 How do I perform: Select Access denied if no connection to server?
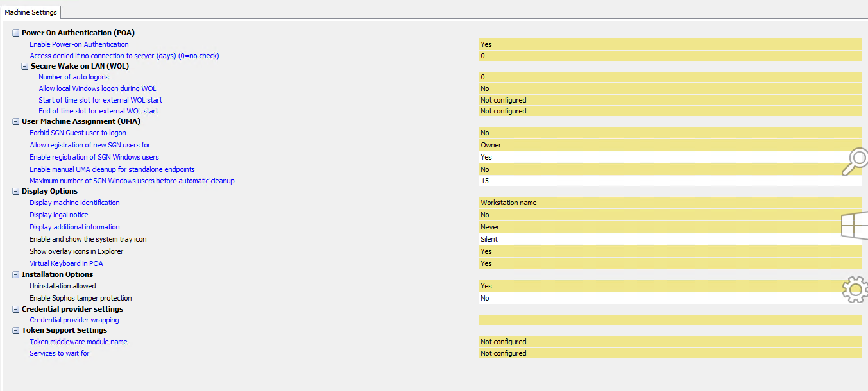tap(124, 56)
